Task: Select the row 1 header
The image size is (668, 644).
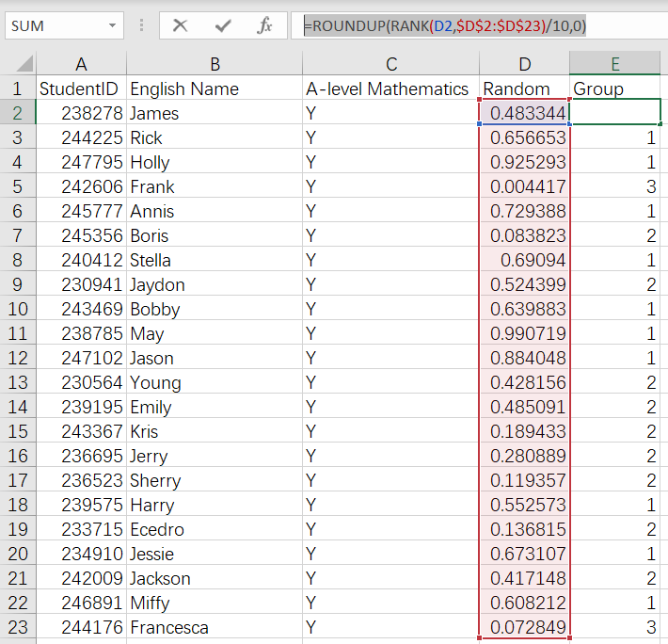Action: [x=16, y=89]
